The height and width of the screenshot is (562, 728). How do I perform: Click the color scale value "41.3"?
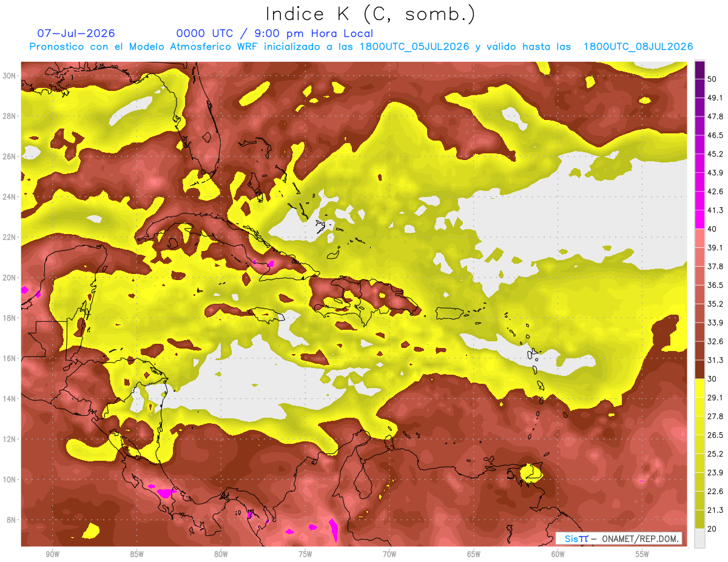pos(715,210)
